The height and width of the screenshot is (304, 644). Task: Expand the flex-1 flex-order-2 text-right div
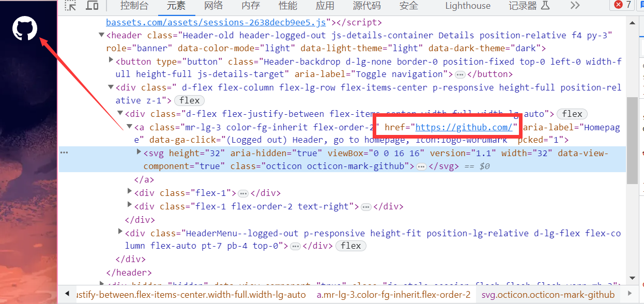(130, 205)
